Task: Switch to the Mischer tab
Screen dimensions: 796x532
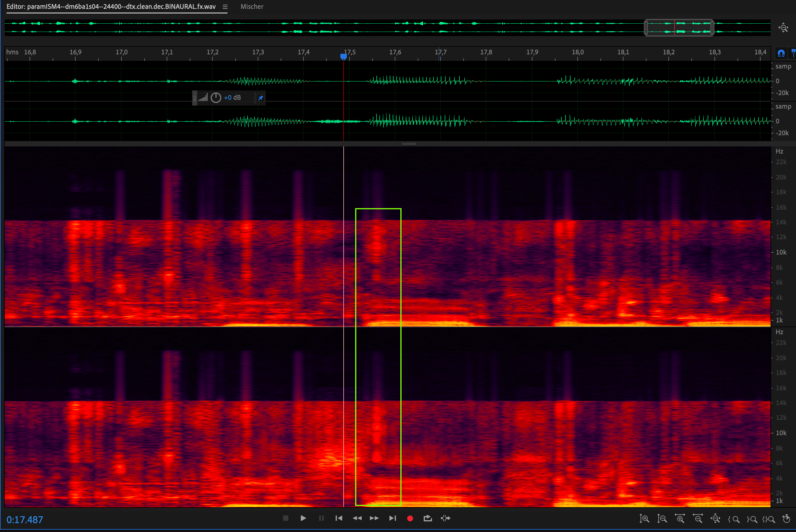Action: [x=252, y=7]
